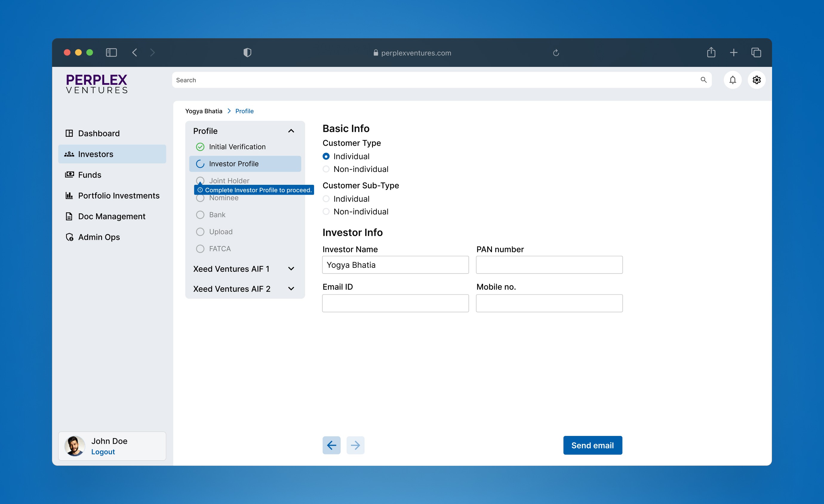Reload the page in the browser
The image size is (824, 504).
click(x=556, y=53)
